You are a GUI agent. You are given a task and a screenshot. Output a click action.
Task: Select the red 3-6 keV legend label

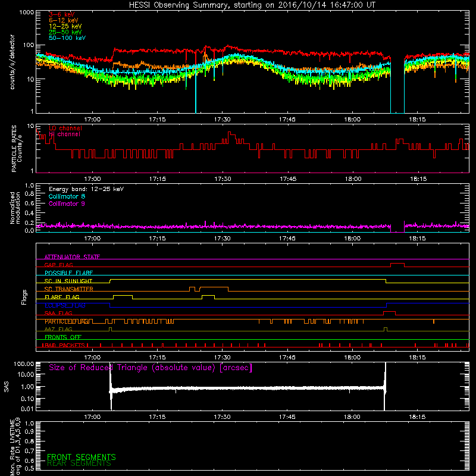tap(61, 14)
